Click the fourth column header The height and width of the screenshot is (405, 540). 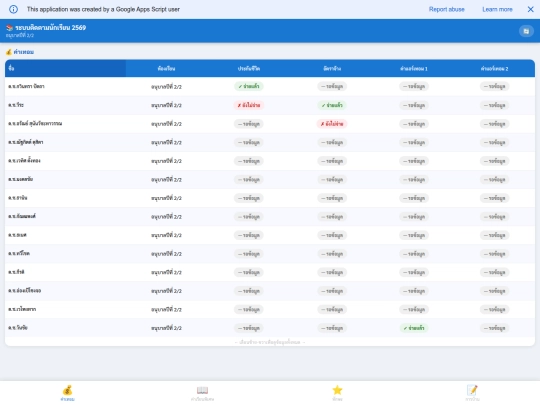coord(332,69)
